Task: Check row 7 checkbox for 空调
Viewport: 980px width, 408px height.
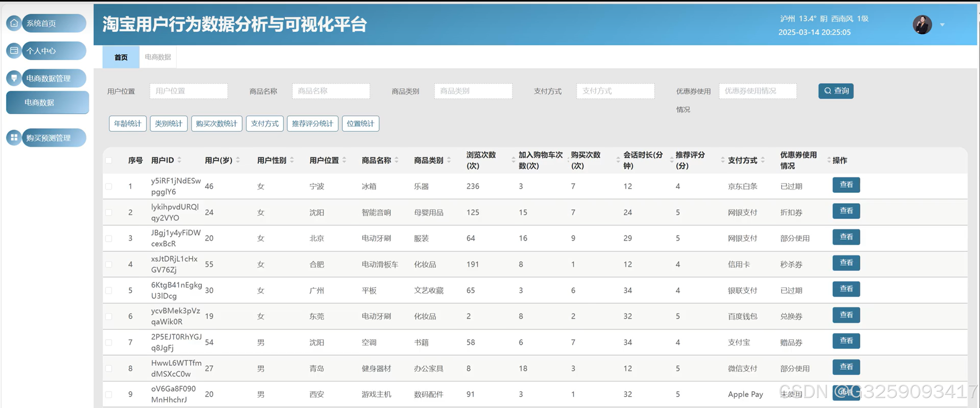Action: pos(109,342)
